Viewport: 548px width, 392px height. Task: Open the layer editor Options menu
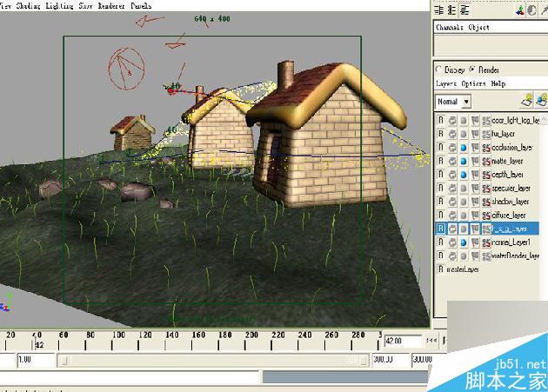tap(473, 83)
